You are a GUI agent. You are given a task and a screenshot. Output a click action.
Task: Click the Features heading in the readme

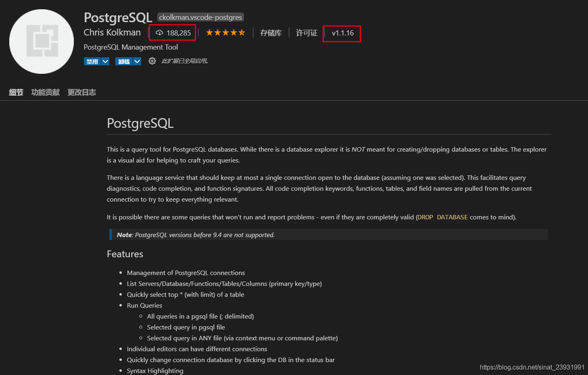tap(125, 254)
